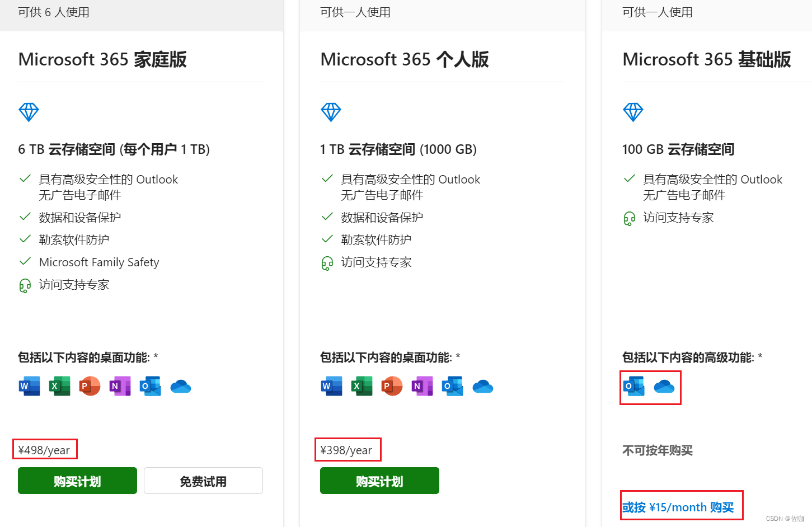
Task: Click the OneNote icon in the Personal plan
Action: click(x=422, y=386)
